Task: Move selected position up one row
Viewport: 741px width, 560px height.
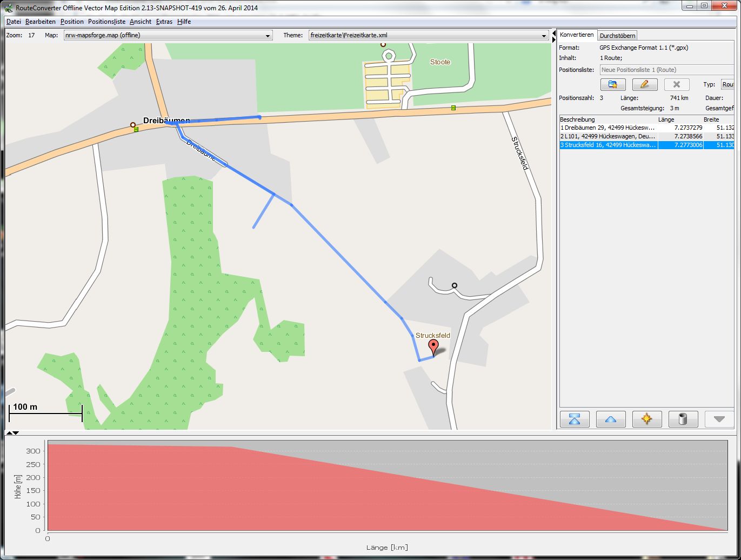Action: (x=611, y=419)
